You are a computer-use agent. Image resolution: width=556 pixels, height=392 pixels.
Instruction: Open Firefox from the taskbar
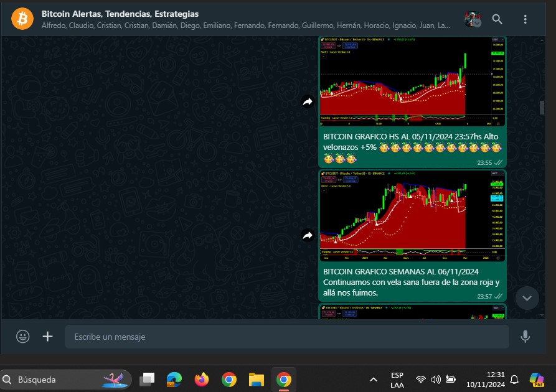coord(201,379)
